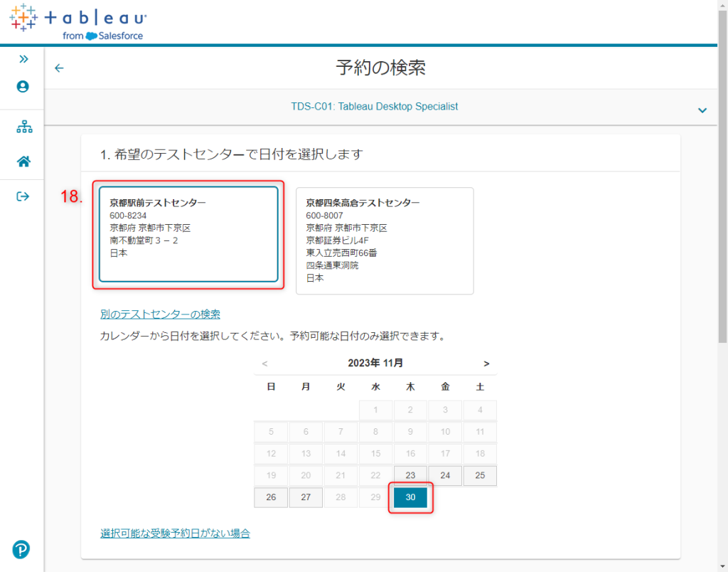Screen dimensions: 728x572
Task: Click 南不動堂町 3 – 2 address line
Action: pyautogui.click(x=144, y=240)
